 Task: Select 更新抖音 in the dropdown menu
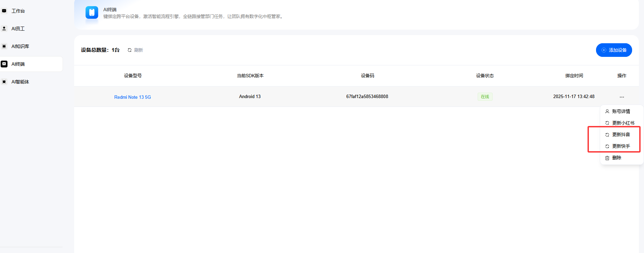[x=621, y=135]
